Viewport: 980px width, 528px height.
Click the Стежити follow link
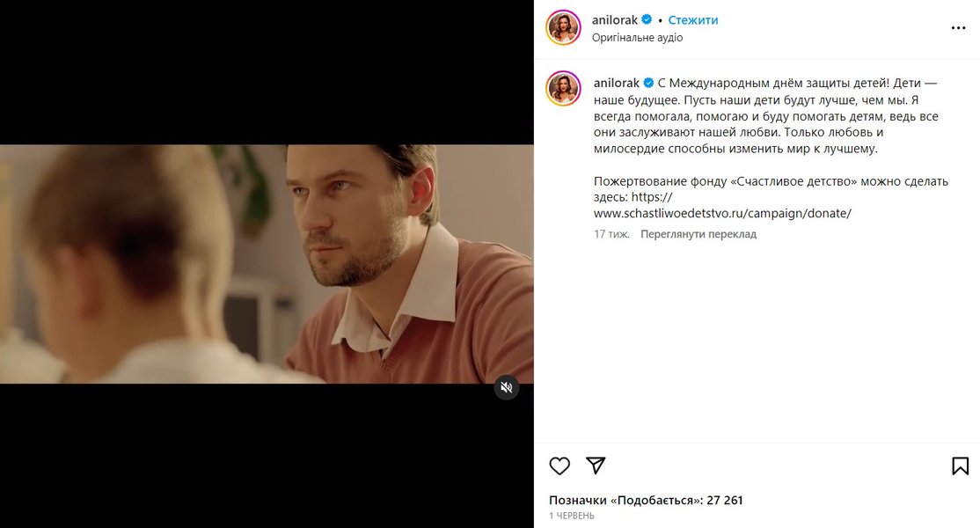pyautogui.click(x=693, y=20)
